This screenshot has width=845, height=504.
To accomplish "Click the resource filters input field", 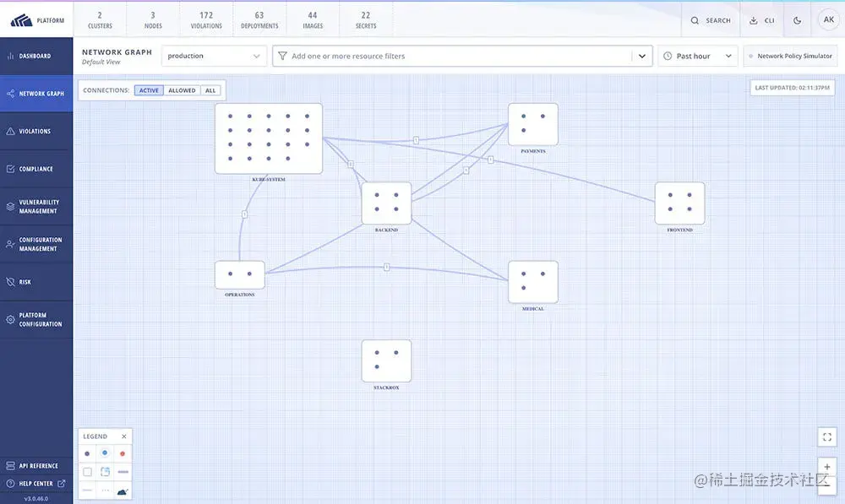I will coord(462,56).
